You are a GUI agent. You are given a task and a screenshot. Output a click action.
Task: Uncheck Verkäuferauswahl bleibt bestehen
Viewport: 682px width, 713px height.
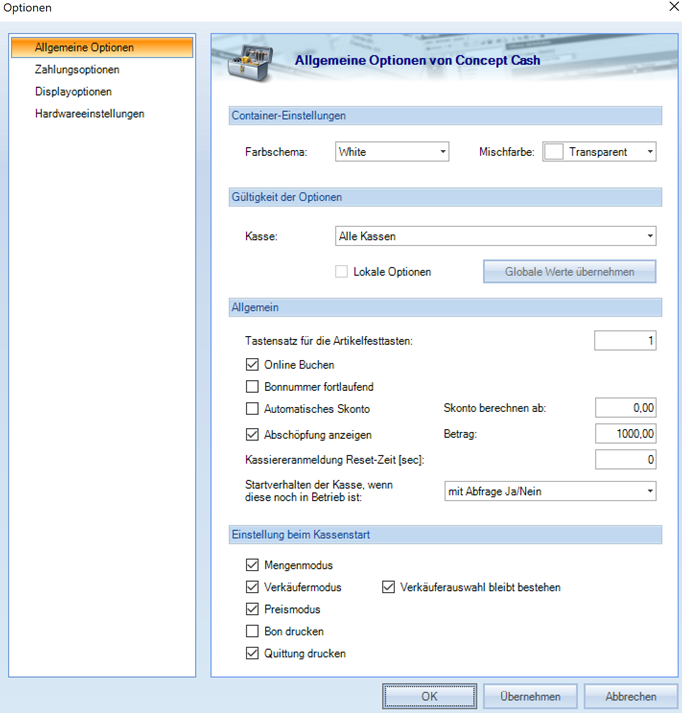click(x=388, y=587)
